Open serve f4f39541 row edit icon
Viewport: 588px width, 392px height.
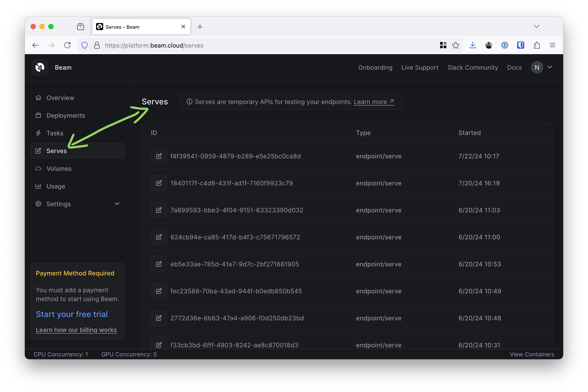point(159,156)
